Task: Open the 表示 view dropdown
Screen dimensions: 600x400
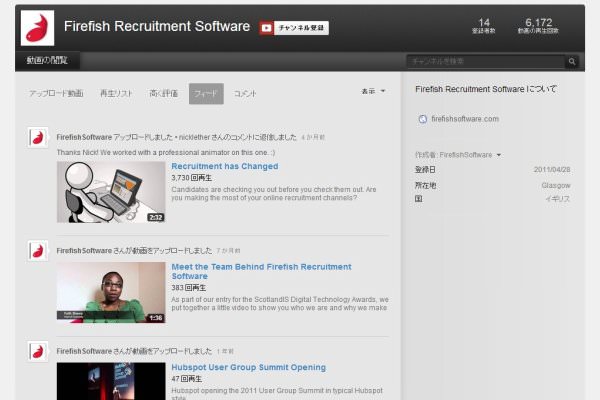Action: 373,91
